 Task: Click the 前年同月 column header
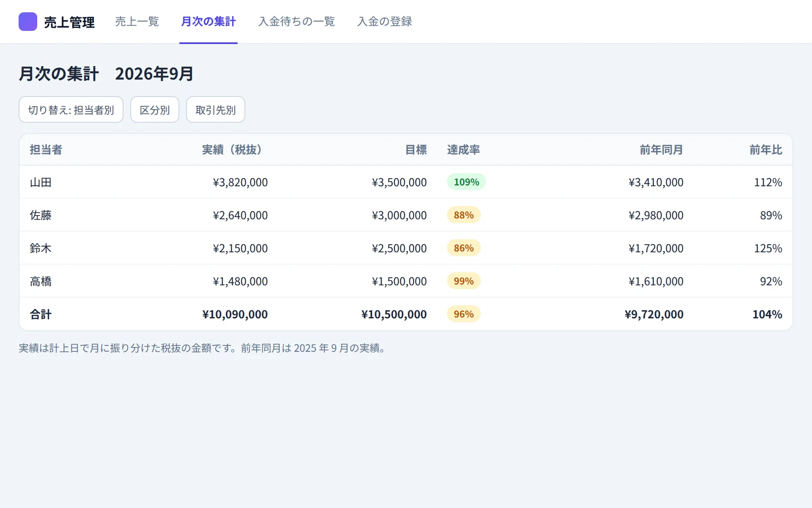pyautogui.click(x=661, y=150)
